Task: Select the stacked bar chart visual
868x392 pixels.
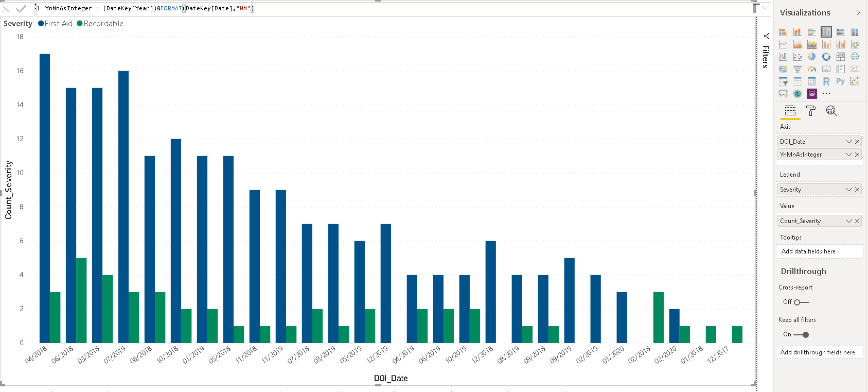Action: (x=783, y=32)
